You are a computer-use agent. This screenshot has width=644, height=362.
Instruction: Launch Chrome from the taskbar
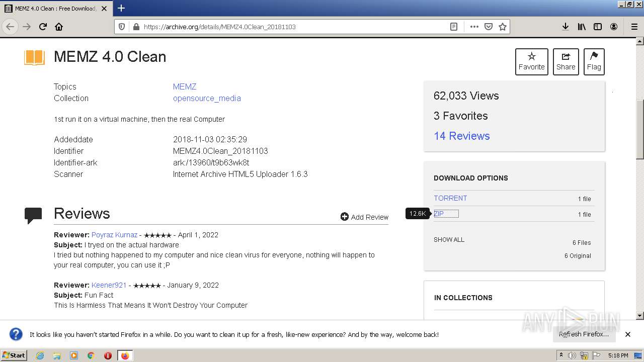click(x=91, y=355)
